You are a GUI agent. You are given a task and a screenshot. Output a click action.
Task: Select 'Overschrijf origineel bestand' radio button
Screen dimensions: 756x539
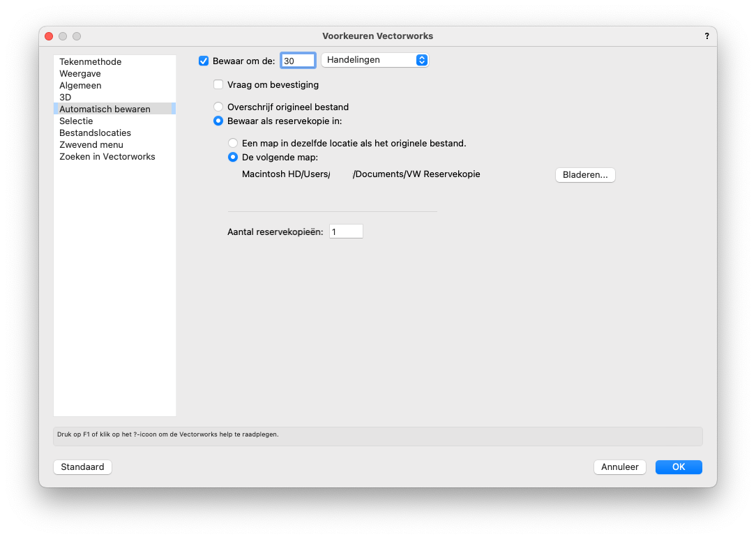point(218,107)
